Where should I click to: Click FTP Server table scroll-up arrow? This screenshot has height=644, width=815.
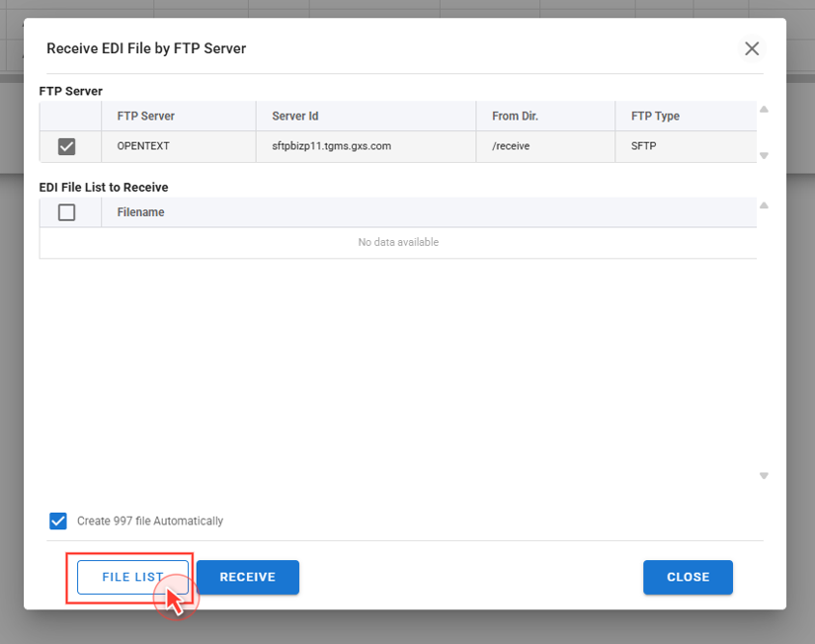click(x=764, y=110)
